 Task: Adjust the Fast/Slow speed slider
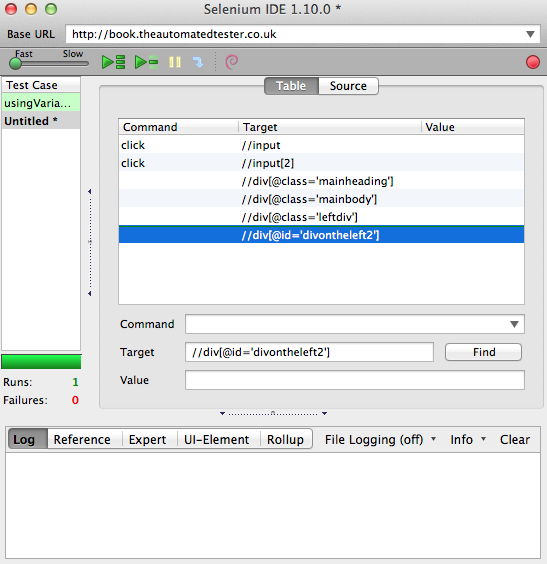click(x=49, y=64)
